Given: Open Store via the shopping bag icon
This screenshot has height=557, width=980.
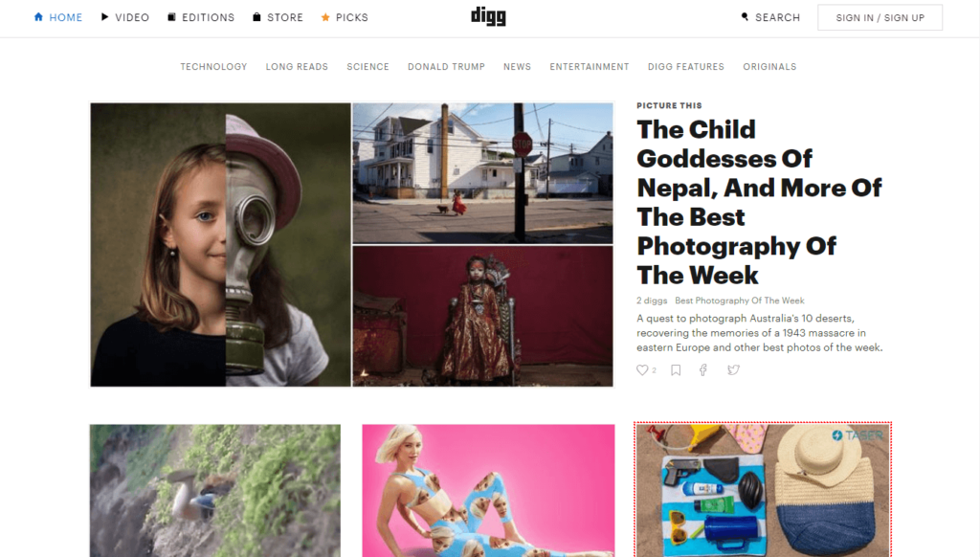Looking at the screenshot, I should pyautogui.click(x=256, y=17).
